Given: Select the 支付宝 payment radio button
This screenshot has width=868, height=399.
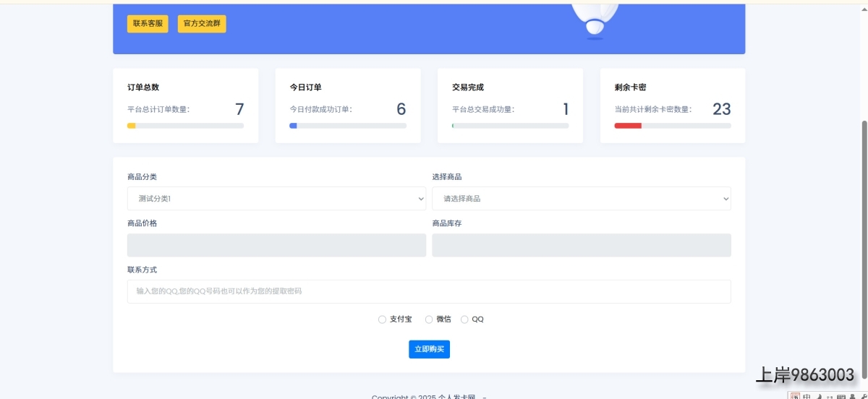Looking at the screenshot, I should (382, 319).
